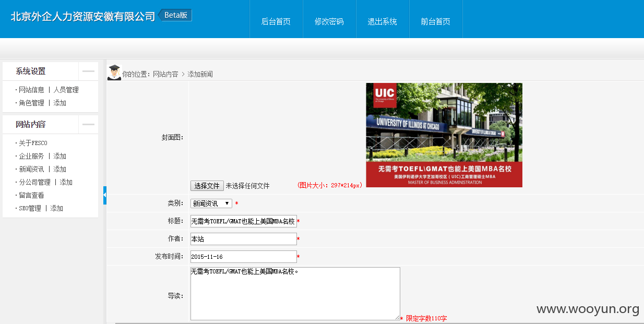Open 角色管理 in the sidebar
This screenshot has height=324, width=644.
31,103
